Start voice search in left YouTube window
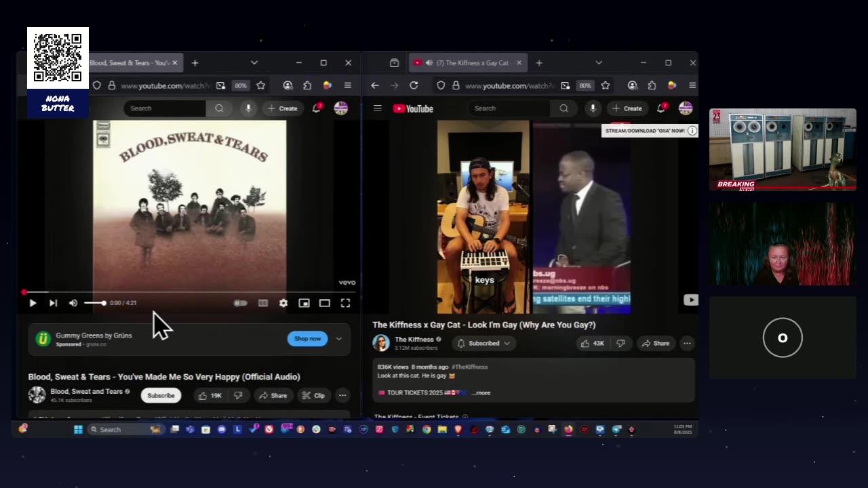This screenshot has width=868, height=488. click(248, 108)
